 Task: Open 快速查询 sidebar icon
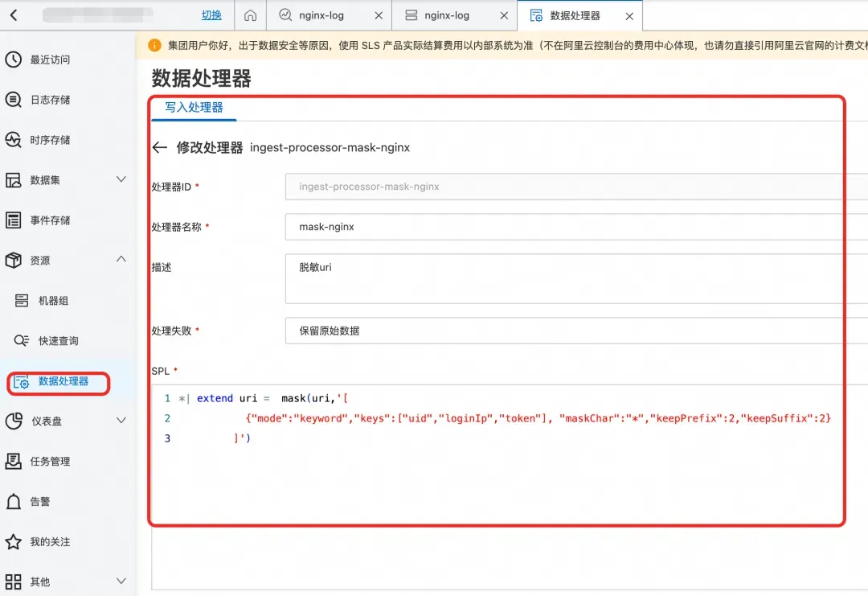click(22, 341)
